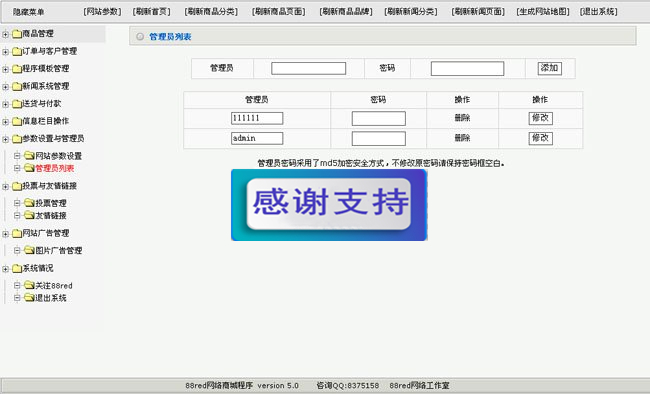Click the 新闻系统管理 folder icon

click(x=17, y=86)
